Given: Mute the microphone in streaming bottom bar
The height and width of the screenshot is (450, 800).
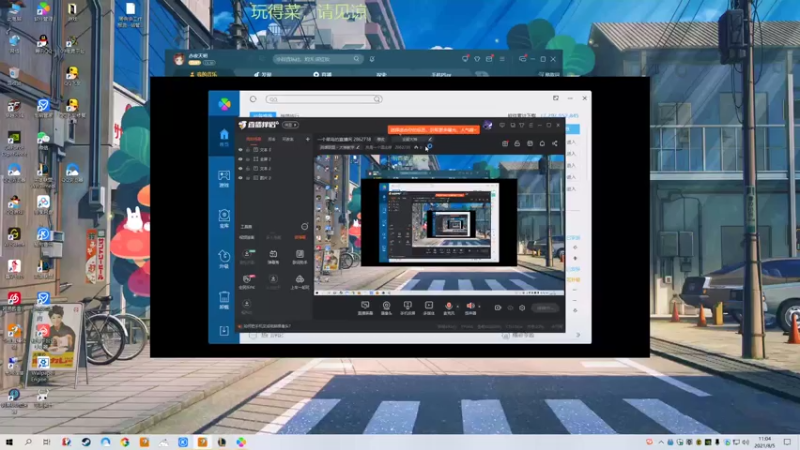Looking at the screenshot, I should (x=448, y=306).
